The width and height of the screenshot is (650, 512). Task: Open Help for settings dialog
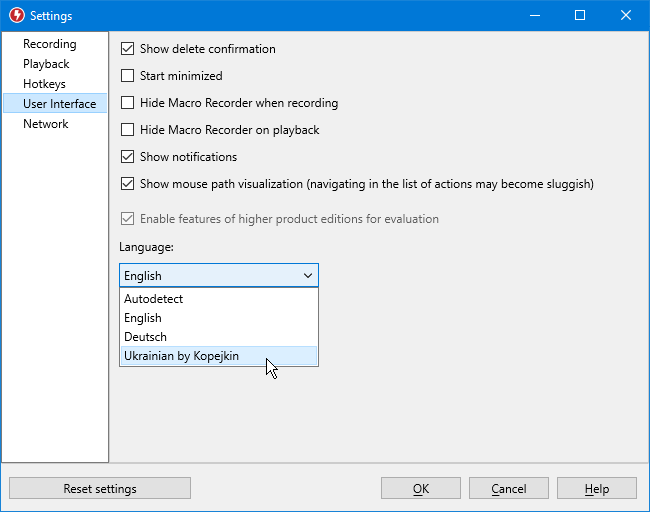click(597, 488)
